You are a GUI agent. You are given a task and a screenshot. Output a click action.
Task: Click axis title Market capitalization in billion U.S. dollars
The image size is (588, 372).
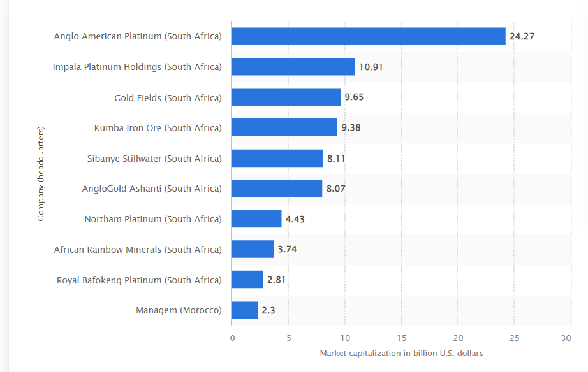pos(401,354)
